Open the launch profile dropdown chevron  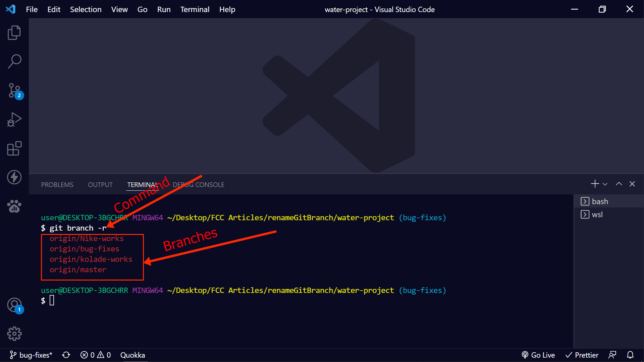pos(605,184)
